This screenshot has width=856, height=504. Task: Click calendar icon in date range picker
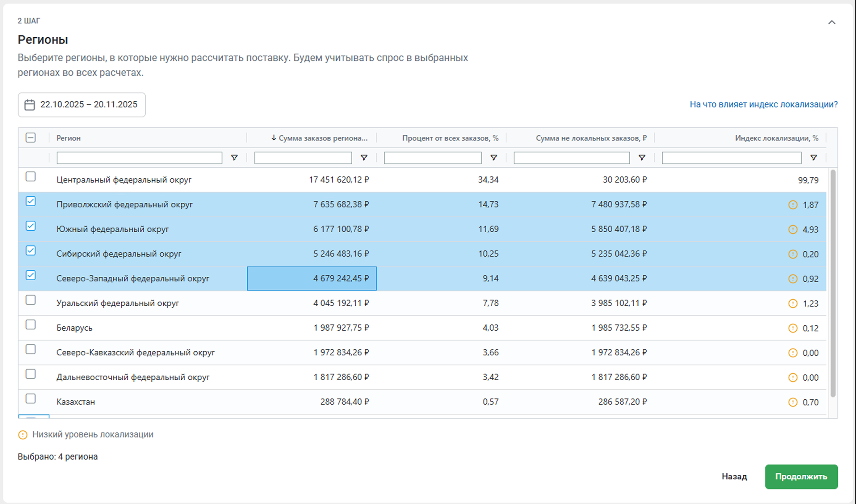[x=30, y=105]
